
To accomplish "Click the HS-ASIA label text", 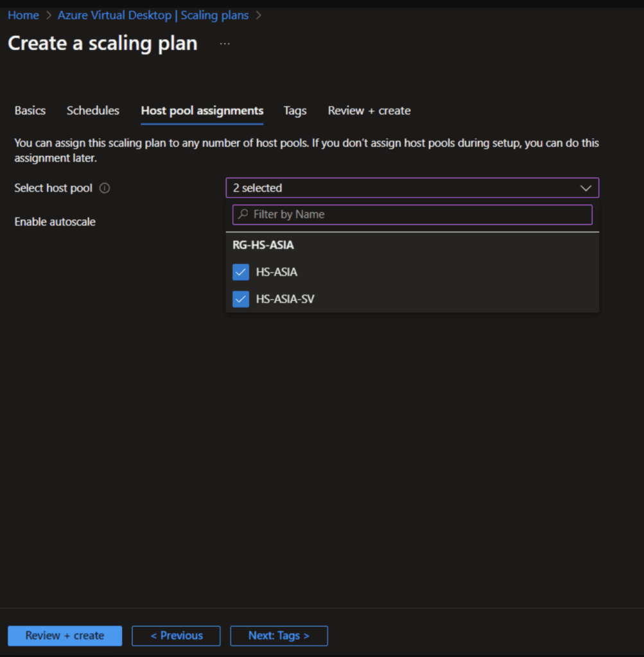I will (277, 272).
